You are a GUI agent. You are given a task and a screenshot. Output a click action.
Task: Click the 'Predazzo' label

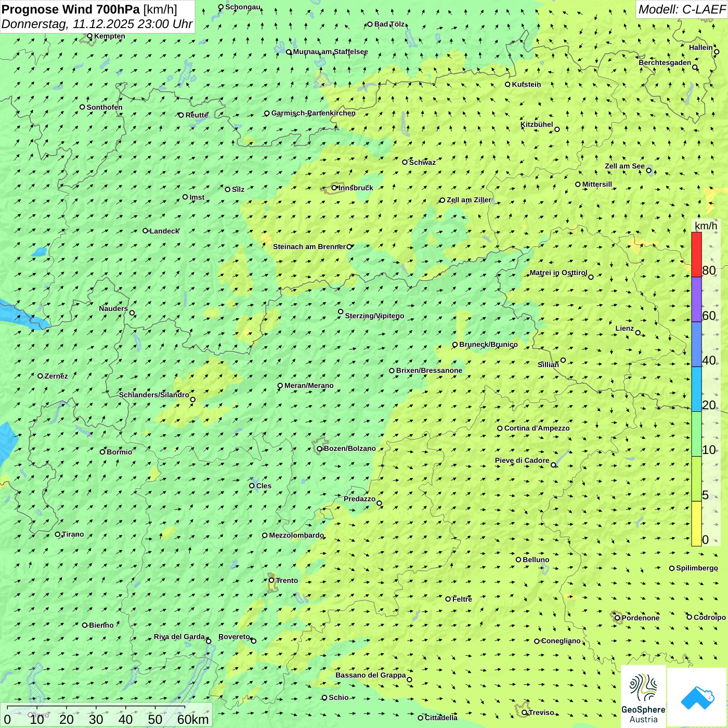pos(359,499)
